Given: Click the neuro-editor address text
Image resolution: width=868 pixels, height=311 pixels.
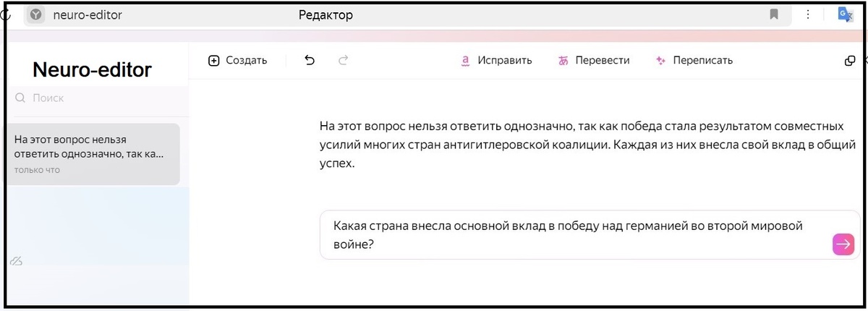Looking at the screenshot, I should (88, 14).
